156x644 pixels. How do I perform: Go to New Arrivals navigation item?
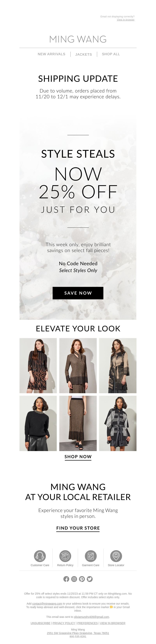pyautogui.click(x=51, y=54)
